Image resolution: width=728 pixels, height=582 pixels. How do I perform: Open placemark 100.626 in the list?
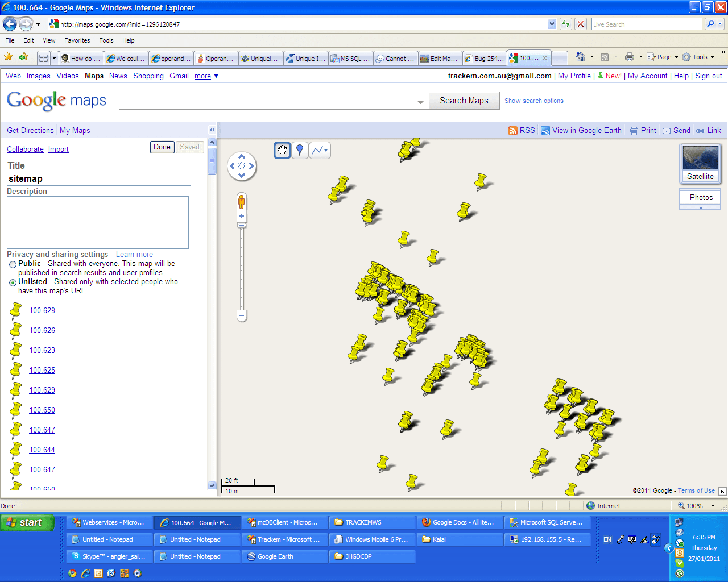pos(42,330)
